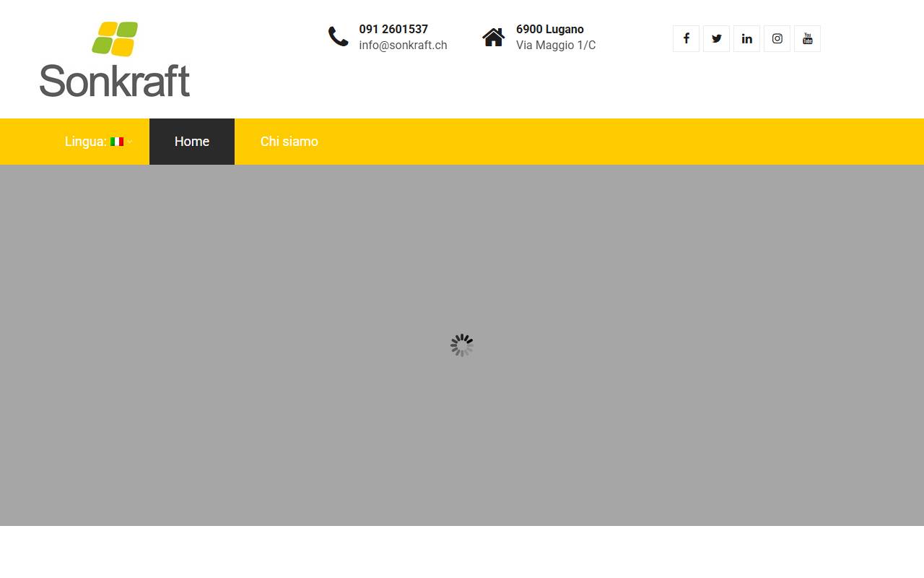Click the 6900 Lugano address text
The width and height of the screenshot is (924, 578).
[x=550, y=30]
